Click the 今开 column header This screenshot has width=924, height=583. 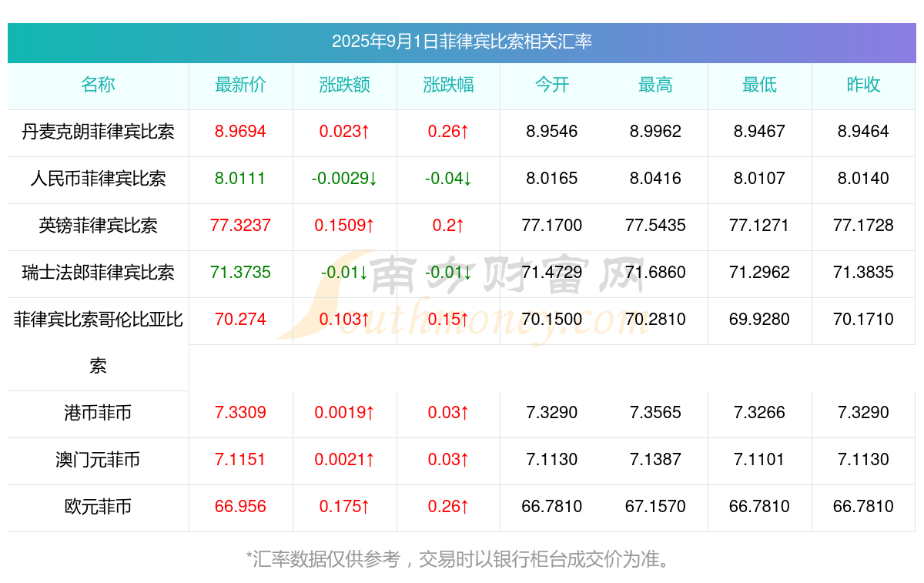tap(552, 85)
